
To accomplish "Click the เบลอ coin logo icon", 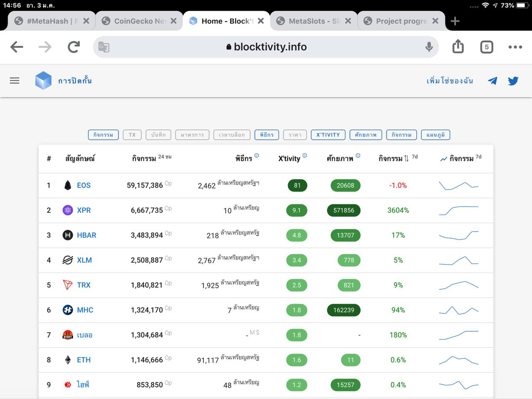I will (68, 335).
